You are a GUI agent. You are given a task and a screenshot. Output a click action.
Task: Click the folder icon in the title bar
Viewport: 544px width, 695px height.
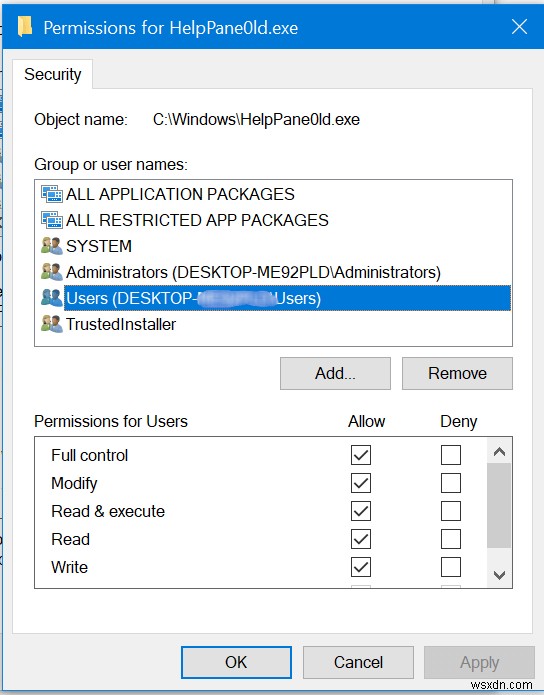click(x=25, y=27)
